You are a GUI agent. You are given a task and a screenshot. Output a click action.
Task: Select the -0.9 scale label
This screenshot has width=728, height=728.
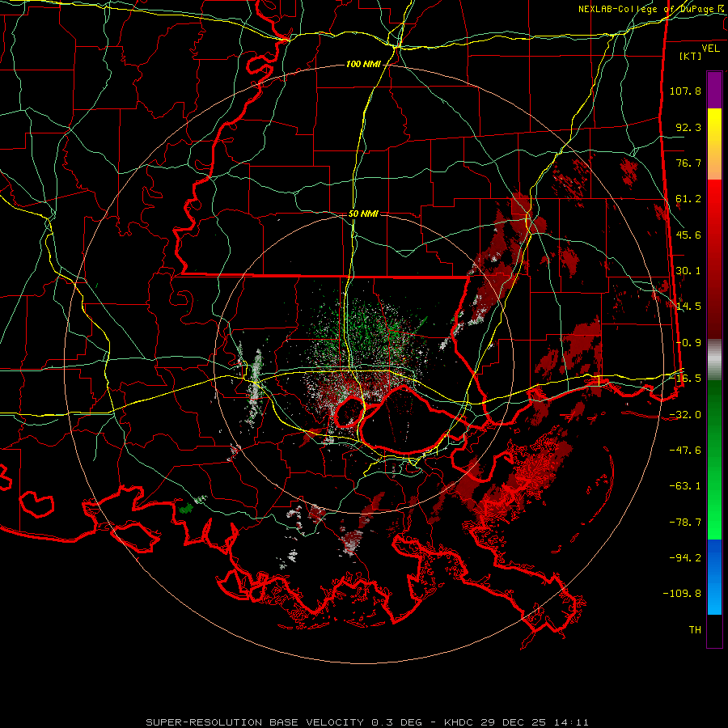click(x=688, y=343)
